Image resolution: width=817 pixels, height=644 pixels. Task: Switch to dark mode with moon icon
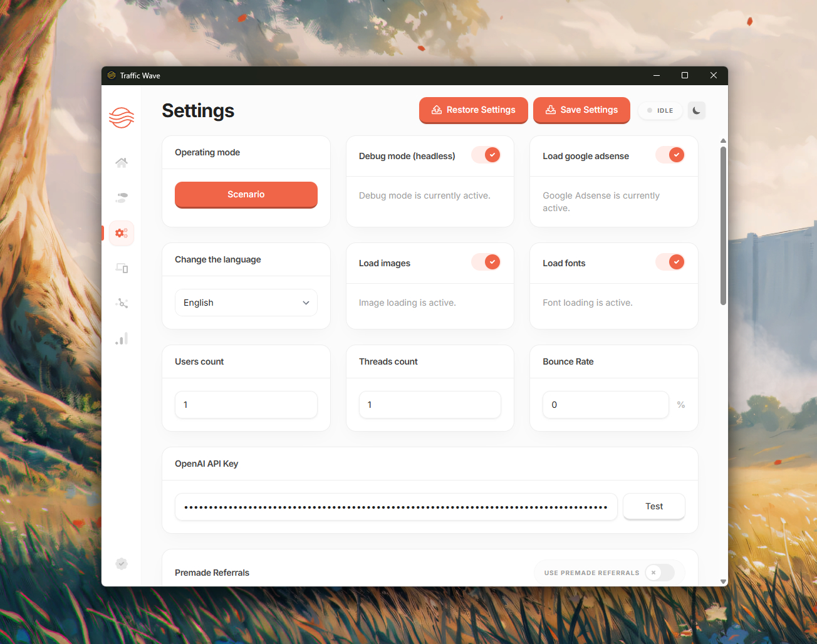(x=696, y=111)
